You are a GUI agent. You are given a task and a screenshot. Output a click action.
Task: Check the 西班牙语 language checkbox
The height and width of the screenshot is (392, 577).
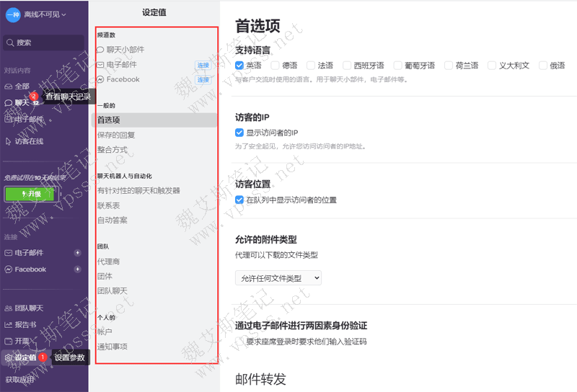click(x=347, y=66)
